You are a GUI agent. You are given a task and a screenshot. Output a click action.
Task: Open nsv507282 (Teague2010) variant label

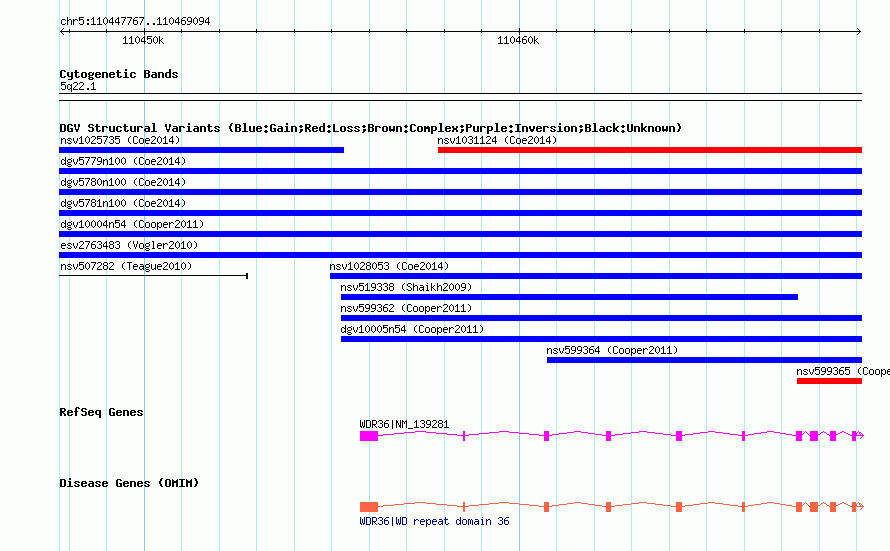tap(126, 266)
